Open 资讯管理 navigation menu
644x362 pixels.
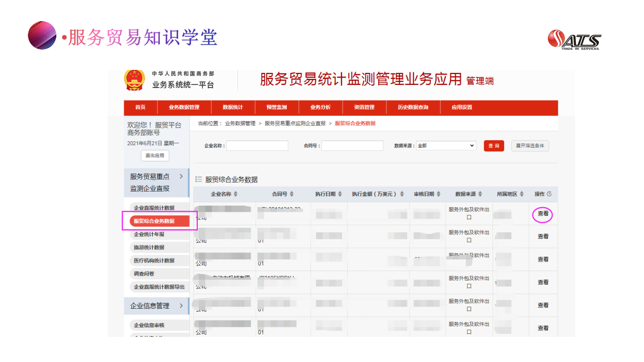pyautogui.click(x=364, y=108)
